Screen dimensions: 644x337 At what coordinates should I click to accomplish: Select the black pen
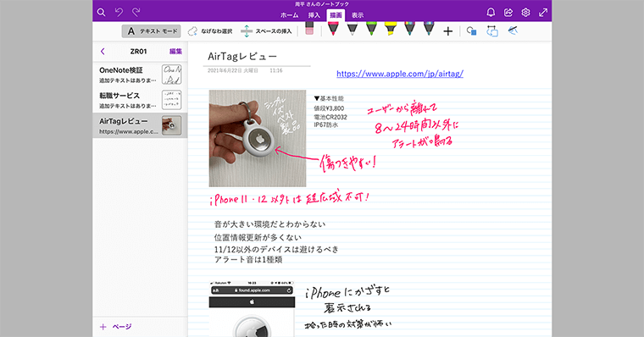353,29
